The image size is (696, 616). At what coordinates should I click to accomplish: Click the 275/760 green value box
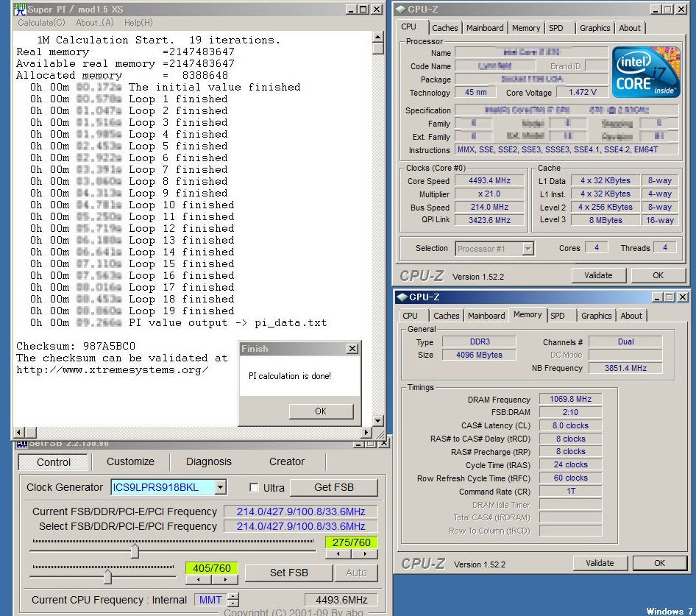(x=351, y=542)
